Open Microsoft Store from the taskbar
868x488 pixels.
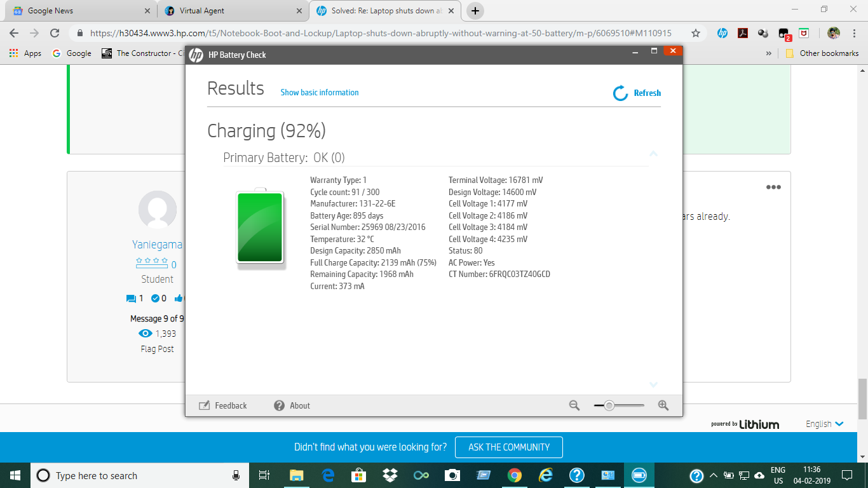click(359, 475)
